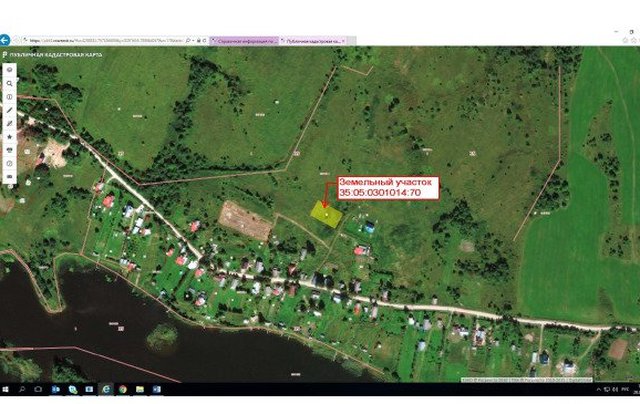Switch to Internet Explorer in the taskbar
Image resolution: width=640 pixels, height=404 pixels.
tap(106, 389)
